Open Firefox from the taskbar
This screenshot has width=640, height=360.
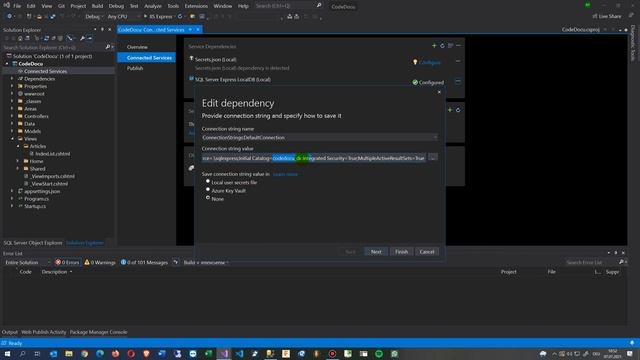[x=116, y=354]
